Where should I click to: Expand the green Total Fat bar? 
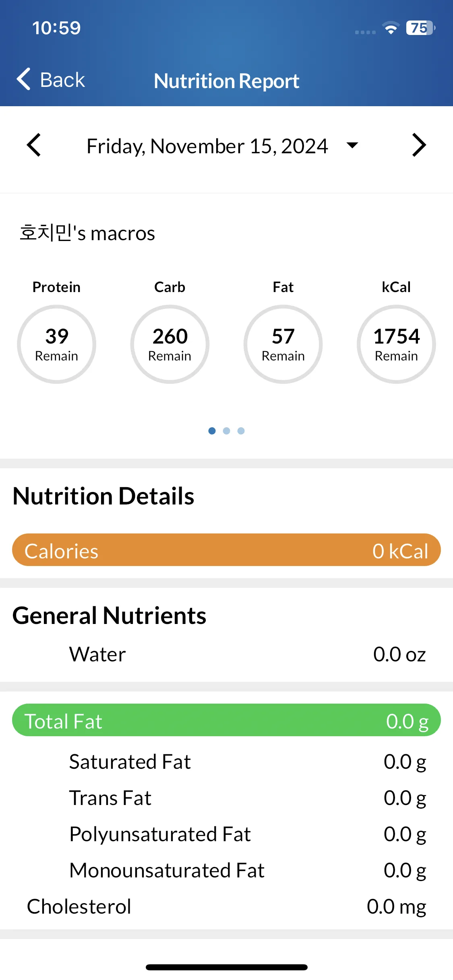click(x=226, y=720)
